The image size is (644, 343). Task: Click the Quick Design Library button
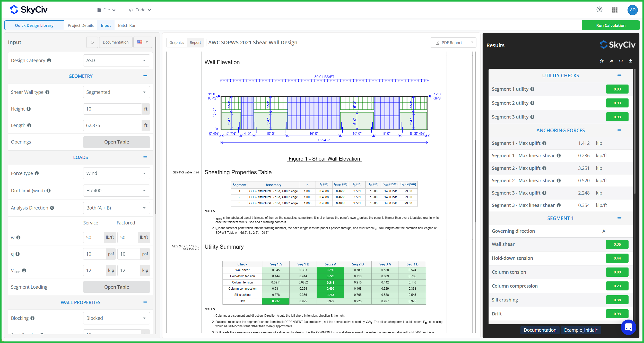[34, 25]
